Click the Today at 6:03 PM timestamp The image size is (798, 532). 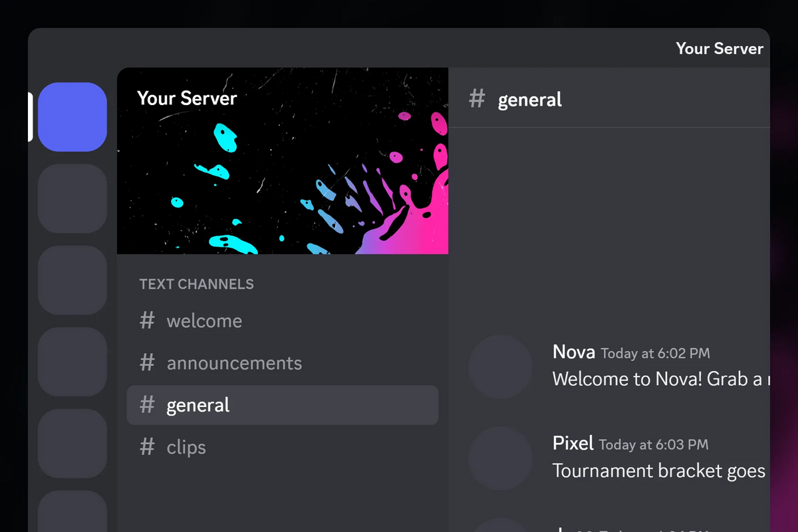click(x=654, y=445)
